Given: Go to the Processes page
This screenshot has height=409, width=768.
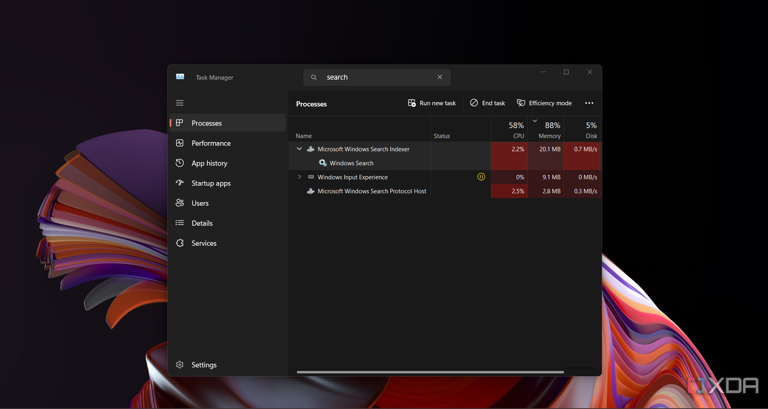Looking at the screenshot, I should [228, 123].
